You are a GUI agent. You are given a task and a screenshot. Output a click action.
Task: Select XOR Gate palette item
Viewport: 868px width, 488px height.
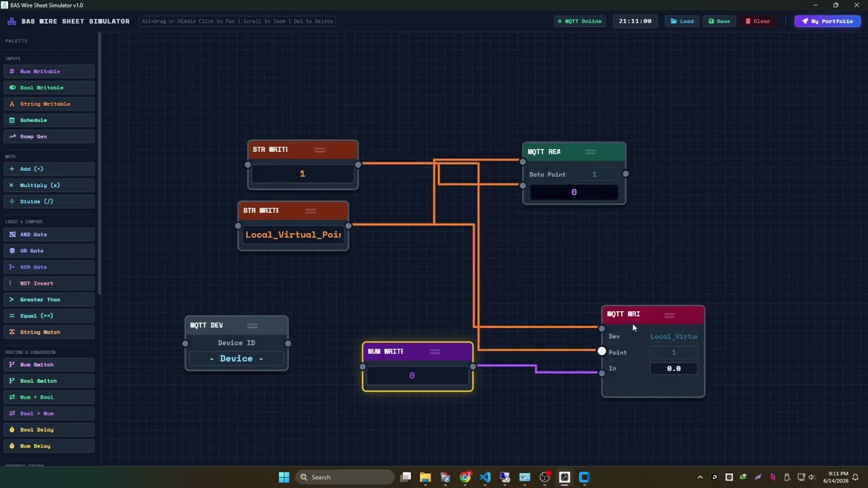coord(49,267)
